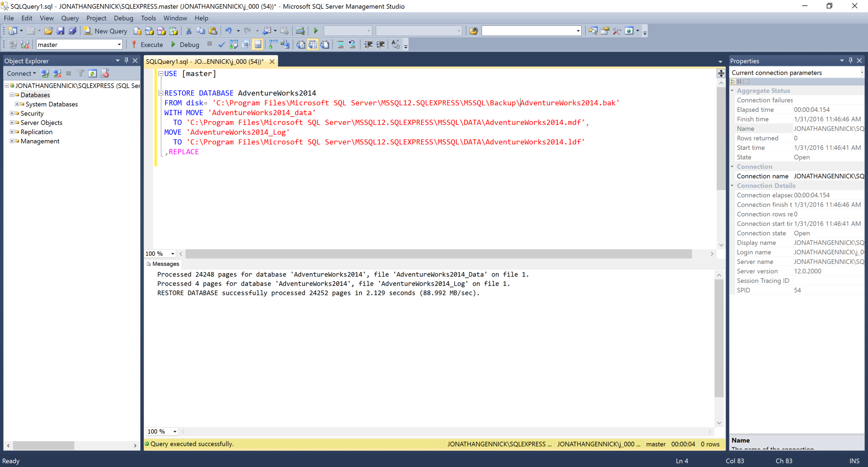Image resolution: width=868 pixels, height=467 pixels.
Task: Click the Analysis Services DMX Query icon
Action: (x=161, y=31)
